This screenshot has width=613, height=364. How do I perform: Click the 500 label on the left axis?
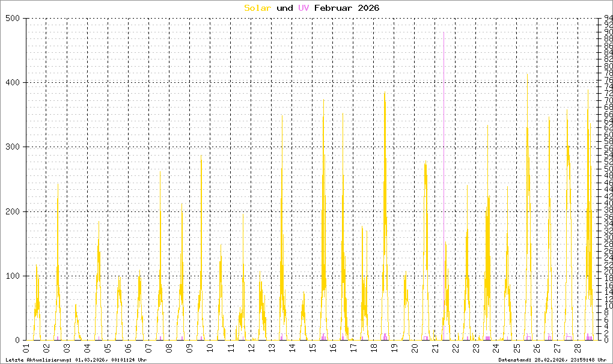[x=13, y=19]
